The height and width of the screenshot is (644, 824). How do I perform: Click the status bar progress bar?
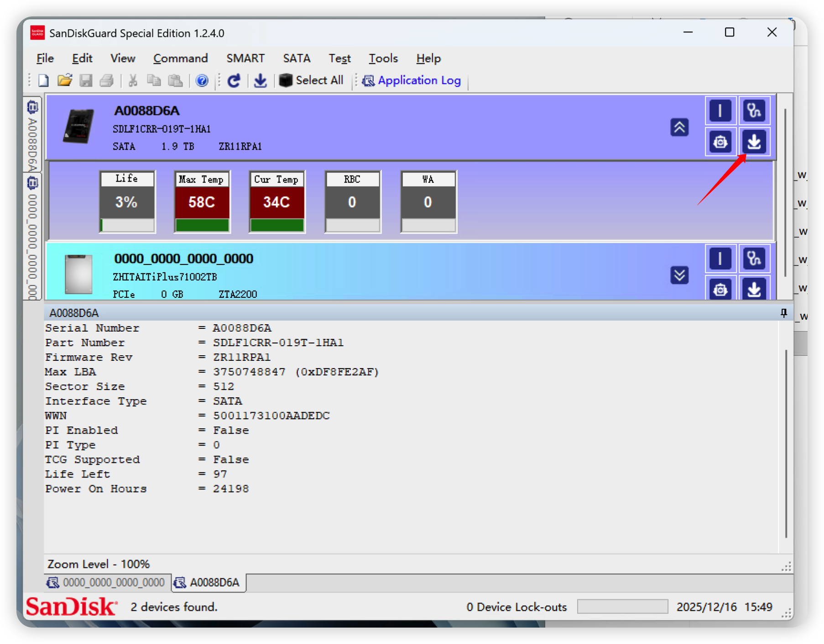click(x=622, y=607)
